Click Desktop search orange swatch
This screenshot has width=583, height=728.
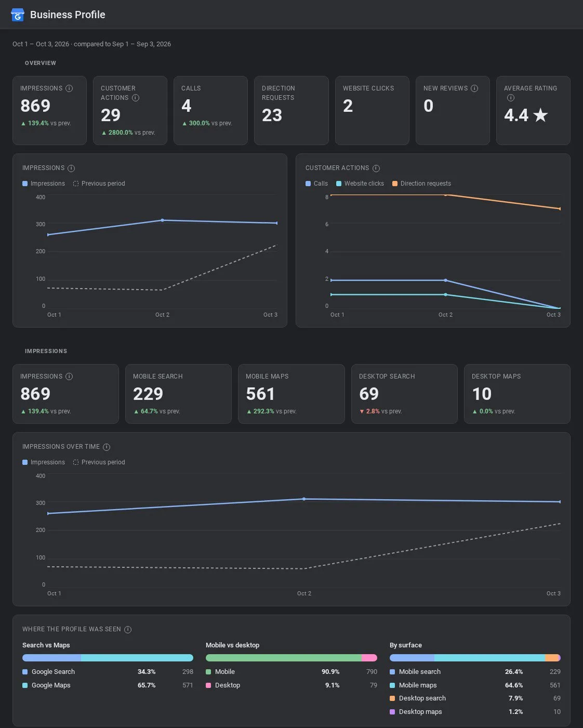point(392,698)
